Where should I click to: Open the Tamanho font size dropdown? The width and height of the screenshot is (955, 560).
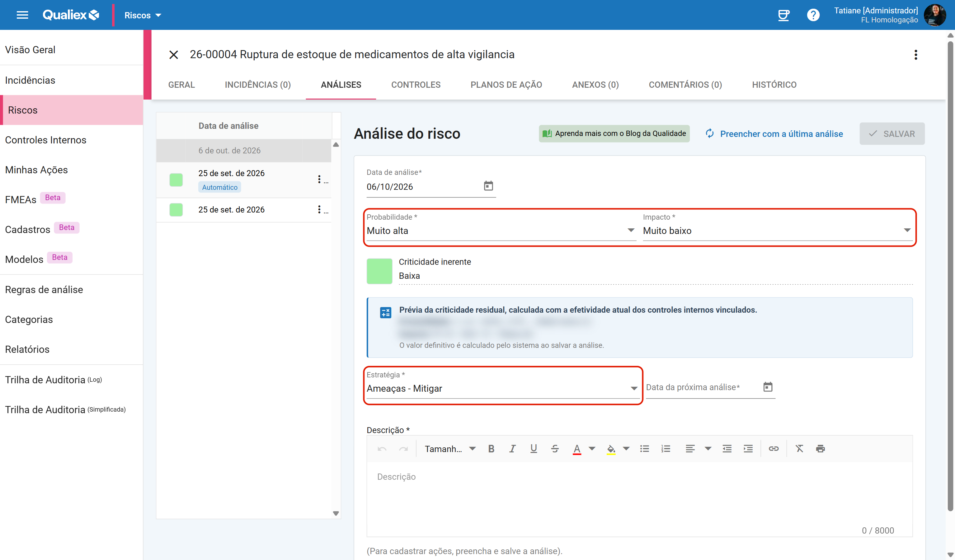point(450,449)
